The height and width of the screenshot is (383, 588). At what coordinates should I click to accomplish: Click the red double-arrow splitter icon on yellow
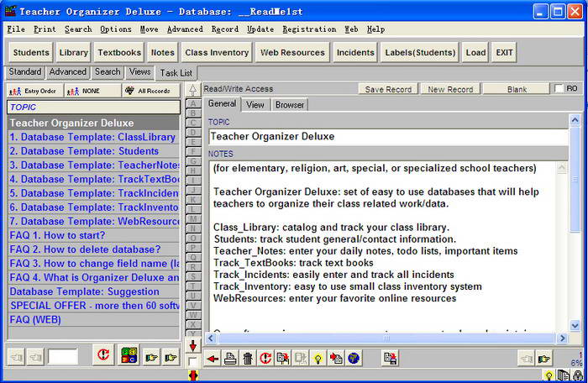click(193, 375)
